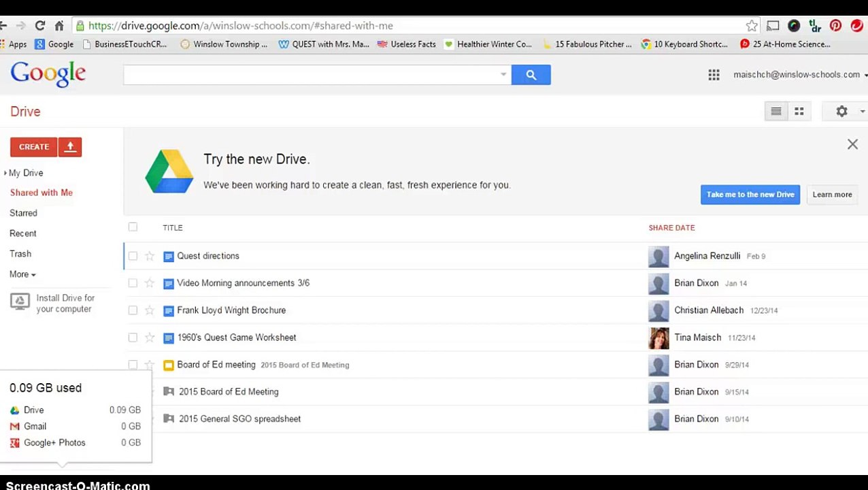This screenshot has height=490, width=868.
Task: Check the Quest directions row checkbox
Action: click(133, 256)
